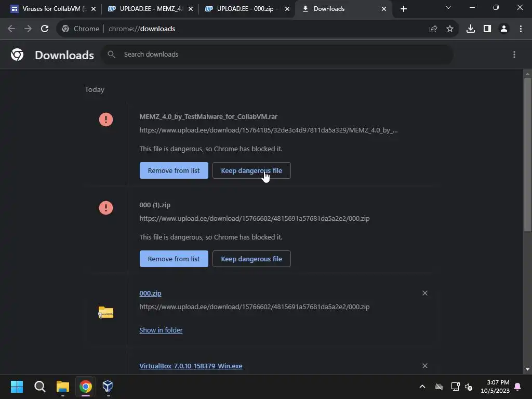This screenshot has width=532, height=399.
Task: Open the Windows Start menu
Action: click(17, 387)
